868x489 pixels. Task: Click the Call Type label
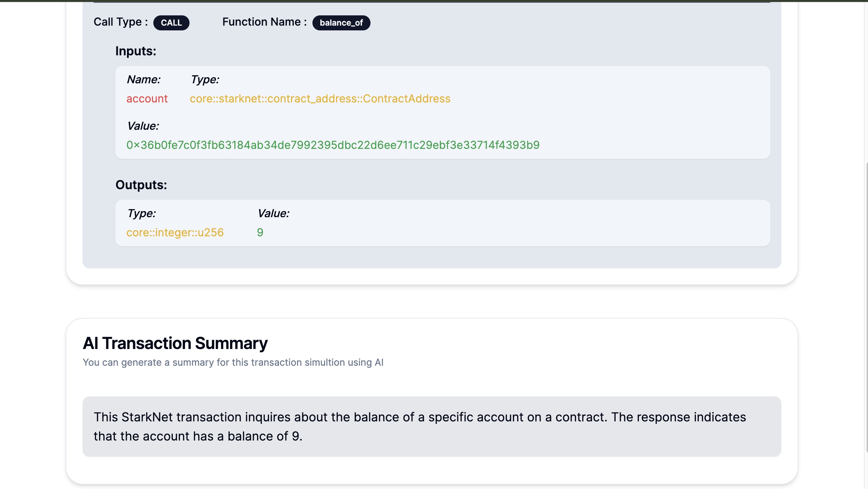click(121, 22)
